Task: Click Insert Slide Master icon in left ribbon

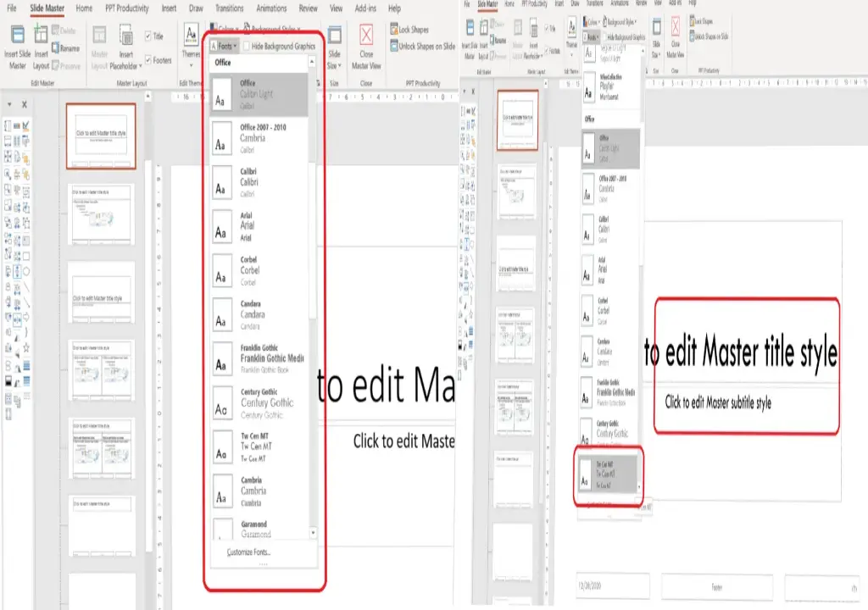Action: tap(17, 39)
